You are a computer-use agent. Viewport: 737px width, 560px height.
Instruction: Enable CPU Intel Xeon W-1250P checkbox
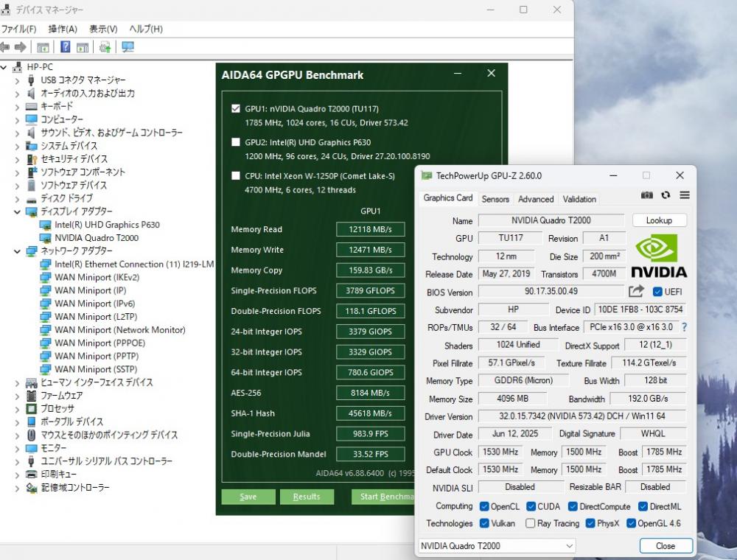(x=236, y=176)
